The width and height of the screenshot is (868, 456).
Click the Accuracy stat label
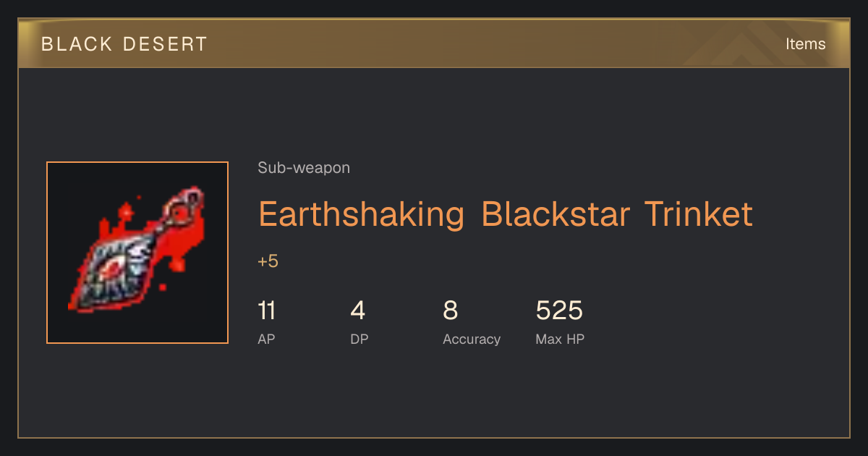coord(472,339)
